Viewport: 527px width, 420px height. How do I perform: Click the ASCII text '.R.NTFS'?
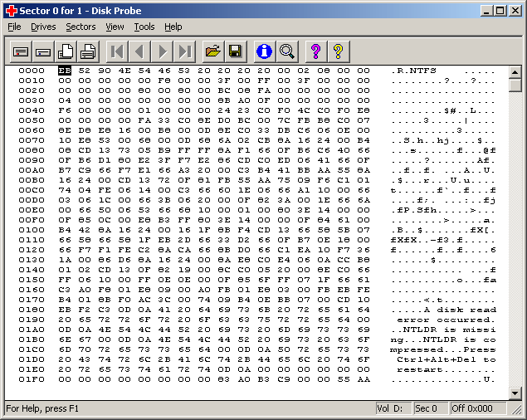tap(413, 71)
